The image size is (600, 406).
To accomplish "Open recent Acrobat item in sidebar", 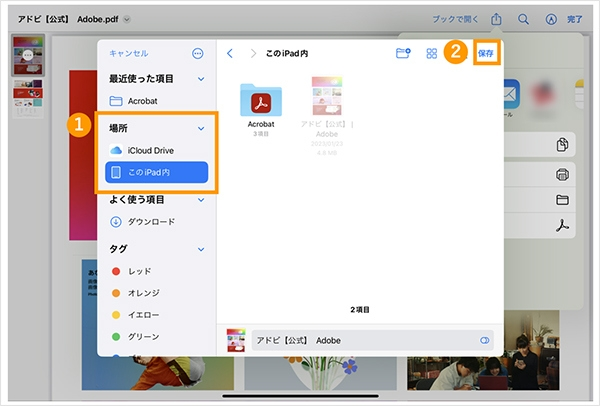I will 157,101.
